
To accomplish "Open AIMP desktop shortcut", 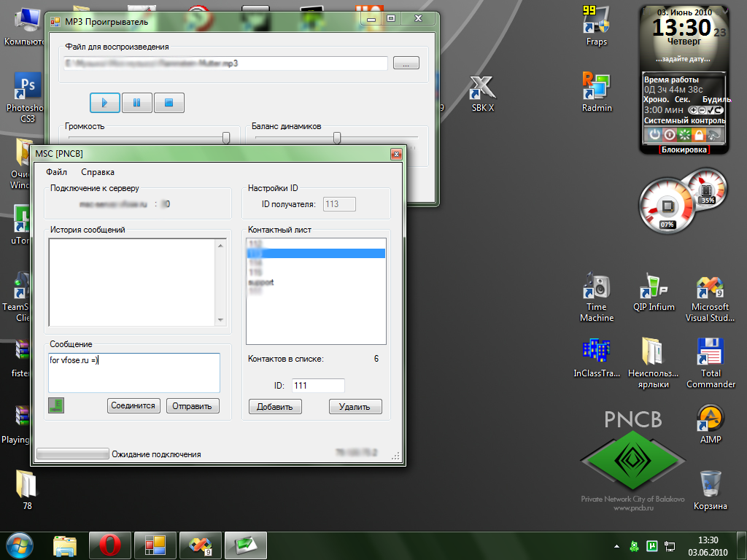I will pyautogui.click(x=710, y=424).
